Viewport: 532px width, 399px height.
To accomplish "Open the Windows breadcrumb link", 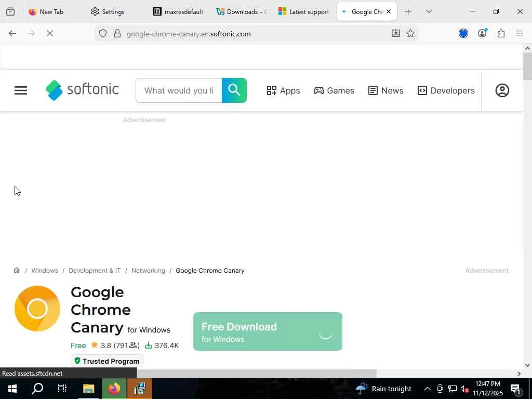I will click(45, 271).
